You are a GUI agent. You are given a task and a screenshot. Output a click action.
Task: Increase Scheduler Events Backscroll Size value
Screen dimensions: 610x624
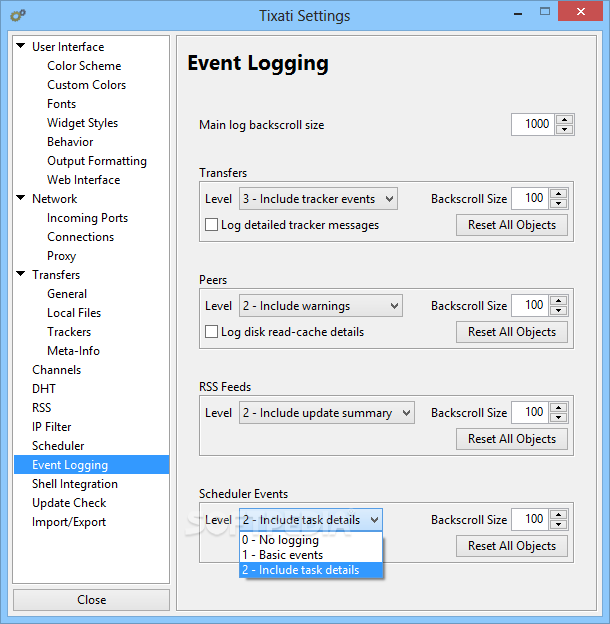[558, 514]
